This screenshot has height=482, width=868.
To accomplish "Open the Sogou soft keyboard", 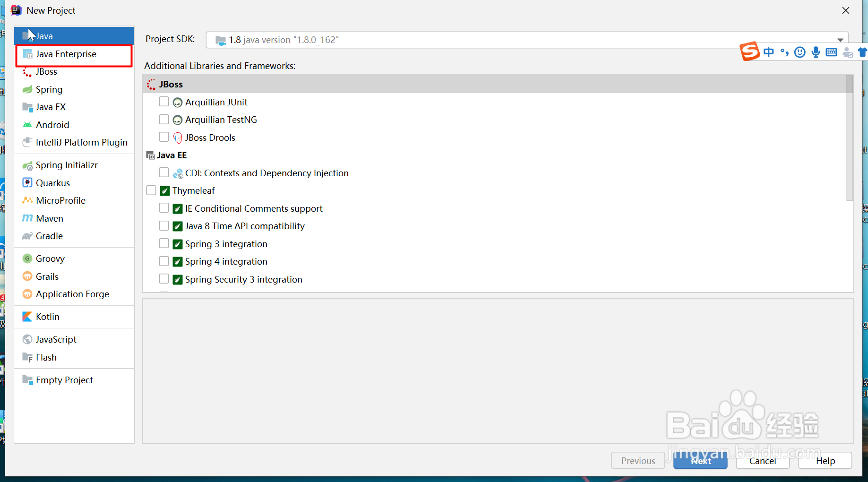I will pos(832,52).
